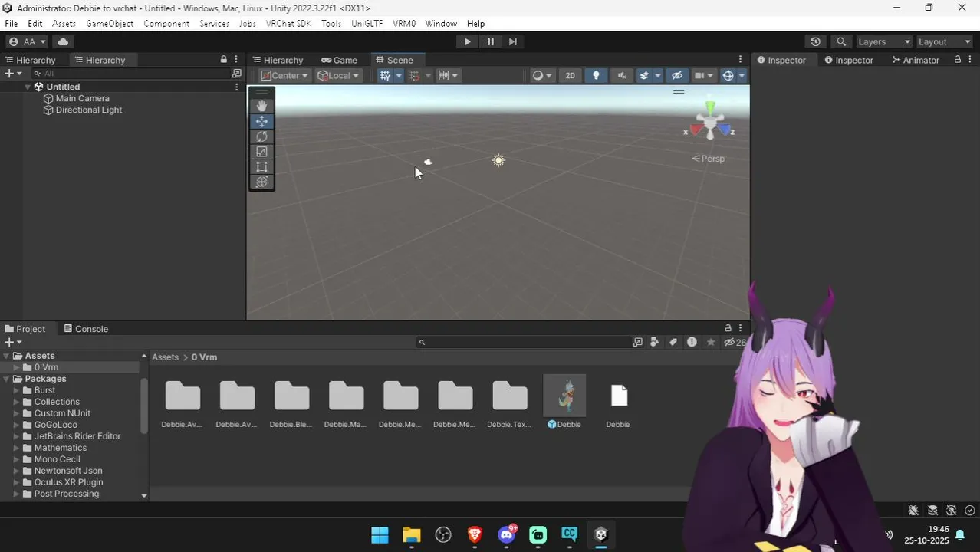Open the scene camera settings dropdown

pos(703,75)
